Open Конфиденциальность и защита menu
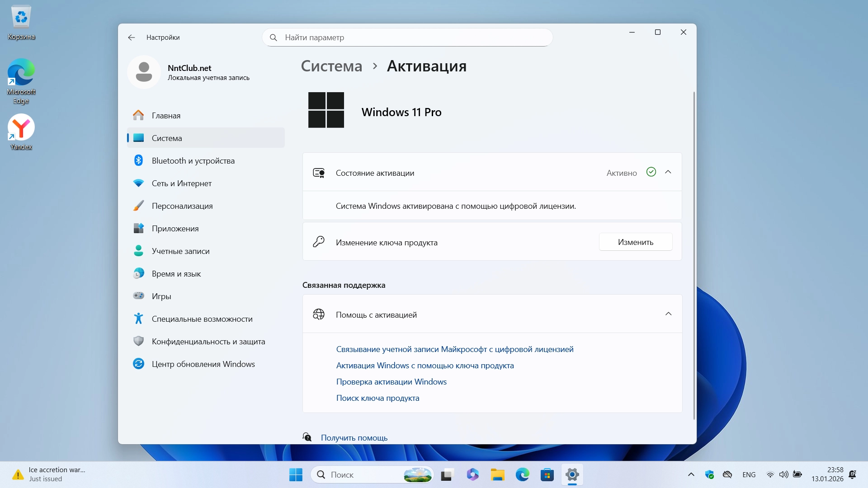The height and width of the screenshot is (488, 868). point(208,342)
